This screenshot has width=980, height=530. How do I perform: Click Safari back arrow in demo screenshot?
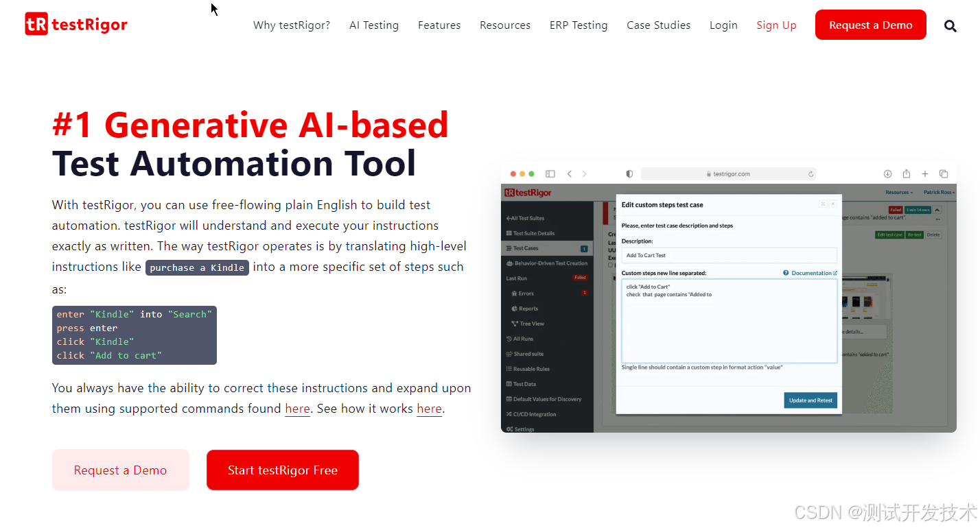tap(569, 174)
